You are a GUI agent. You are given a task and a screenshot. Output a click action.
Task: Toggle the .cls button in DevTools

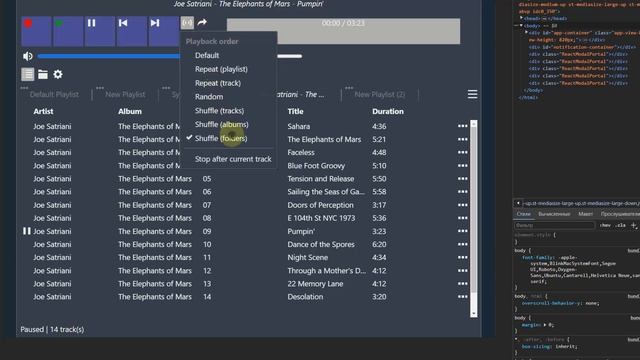click(621, 225)
